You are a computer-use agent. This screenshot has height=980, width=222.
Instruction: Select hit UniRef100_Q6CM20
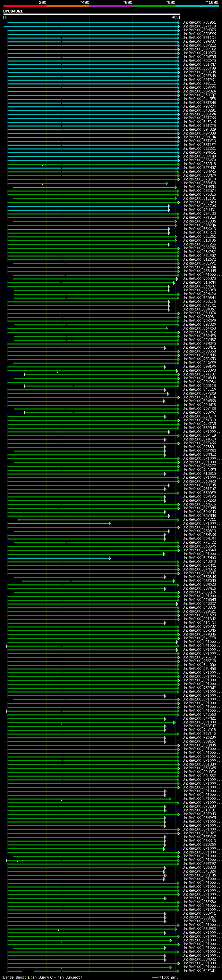tap(199, 202)
